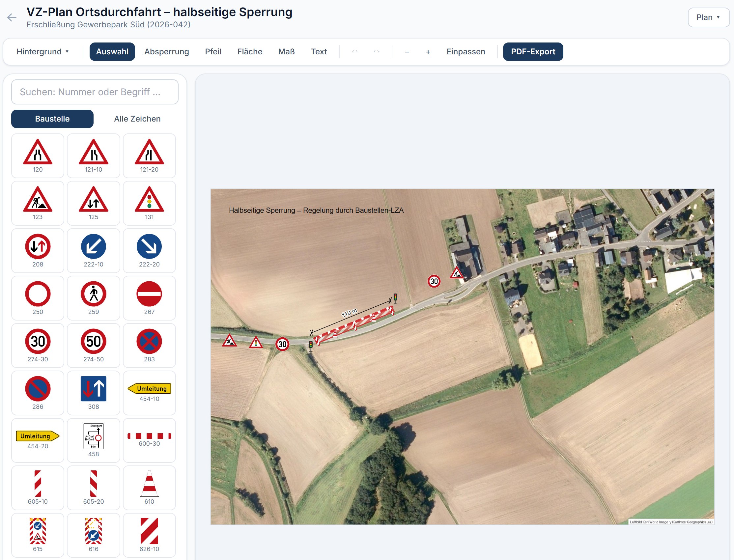Pick barrier element 600-30

coord(149,440)
